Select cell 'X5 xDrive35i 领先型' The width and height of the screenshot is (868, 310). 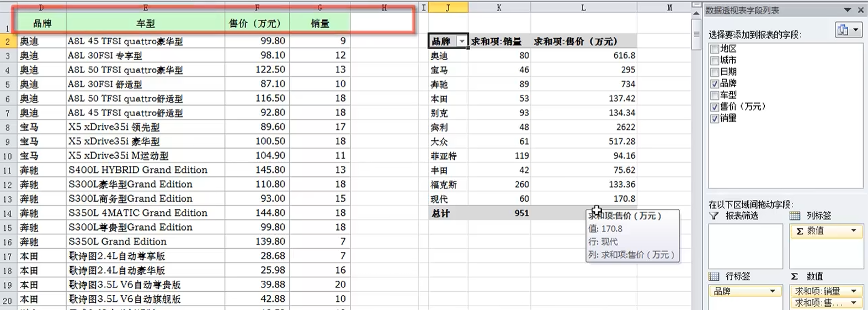tap(146, 127)
